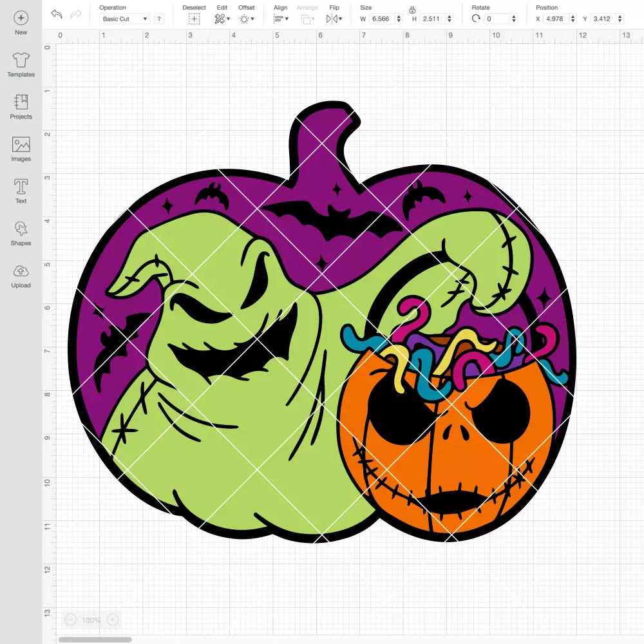Adjust X position with stepper arrows
The height and width of the screenshot is (644, 644).
click(573, 19)
